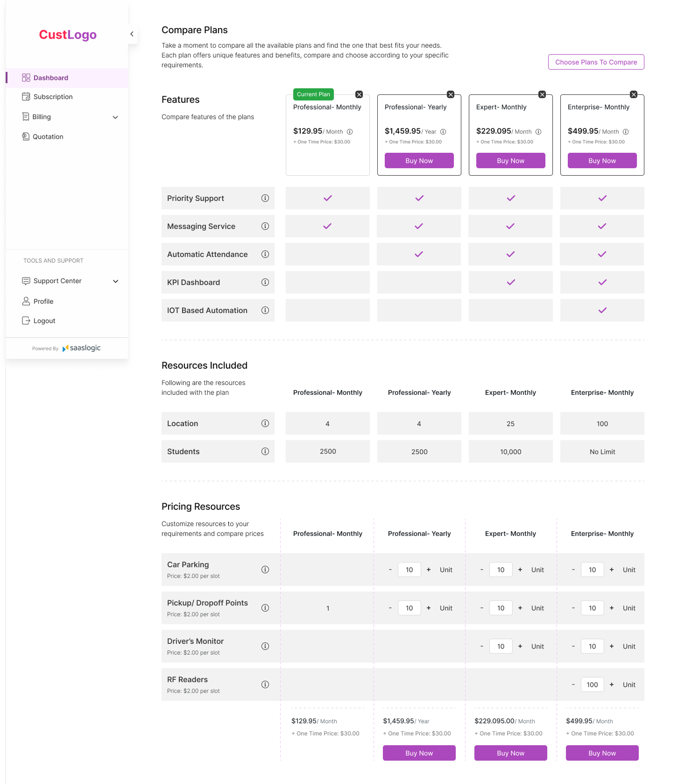Show info for Students resource
The width and height of the screenshot is (678, 784).
(265, 451)
